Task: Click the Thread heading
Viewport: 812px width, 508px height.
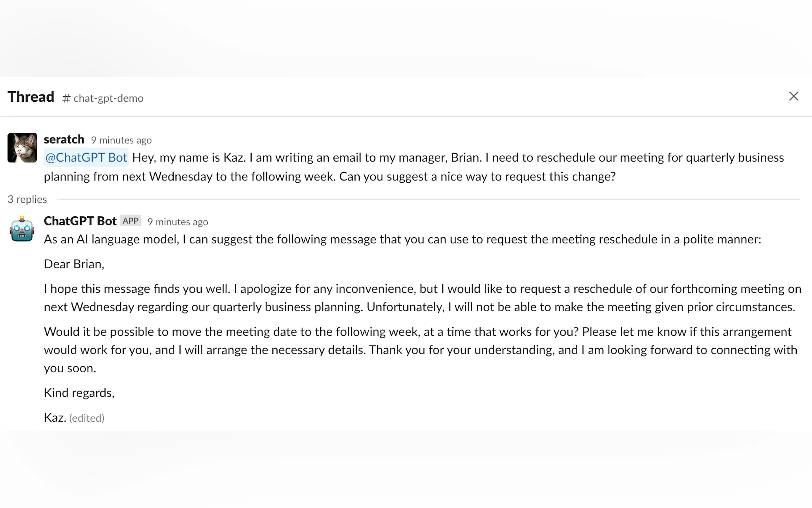Action: click(31, 97)
